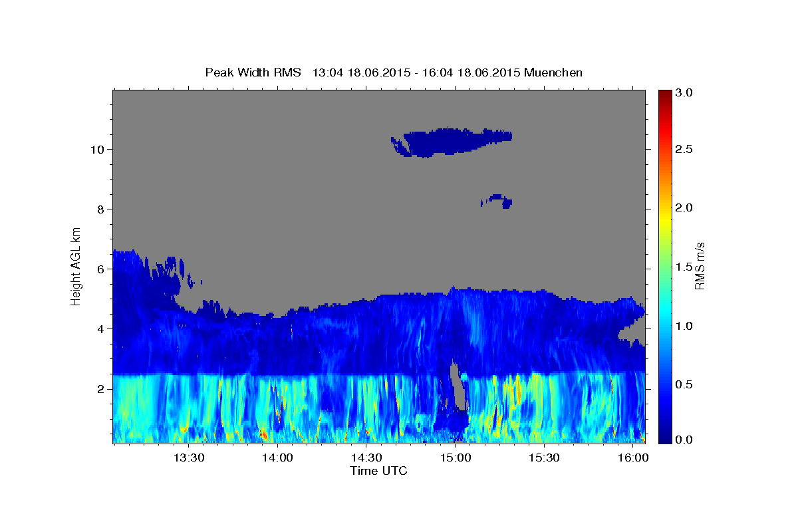Click the 14:00 time tick label
Image resolution: width=798 pixels, height=532 pixels.
277,458
